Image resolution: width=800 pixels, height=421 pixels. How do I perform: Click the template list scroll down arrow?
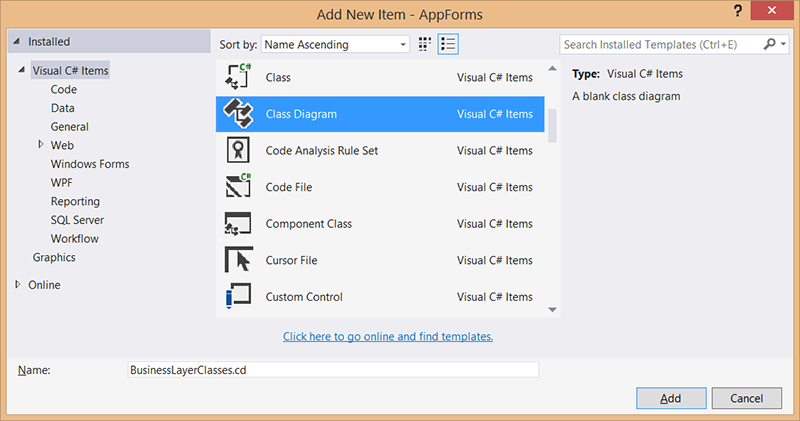552,310
